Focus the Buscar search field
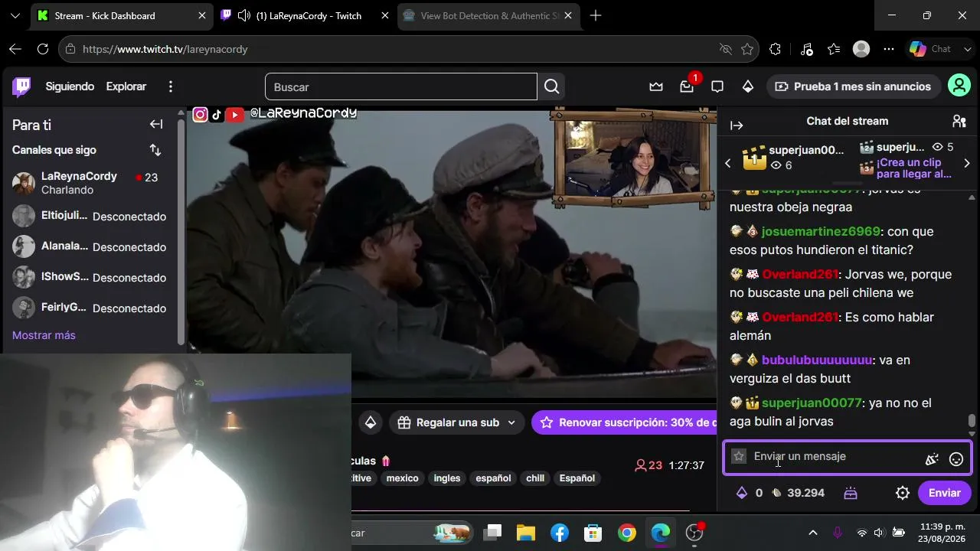The height and width of the screenshot is (551, 980). click(x=401, y=86)
